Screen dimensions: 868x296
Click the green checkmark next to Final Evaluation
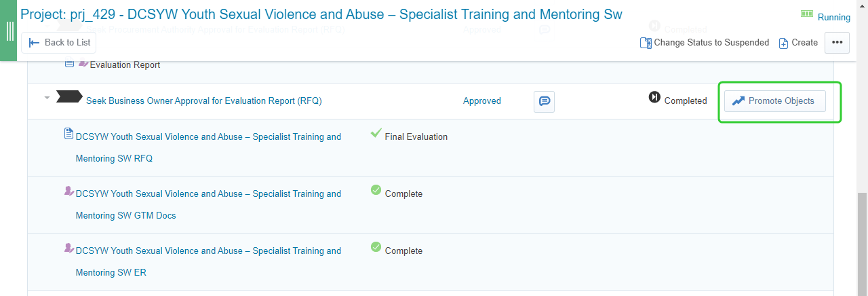point(376,133)
